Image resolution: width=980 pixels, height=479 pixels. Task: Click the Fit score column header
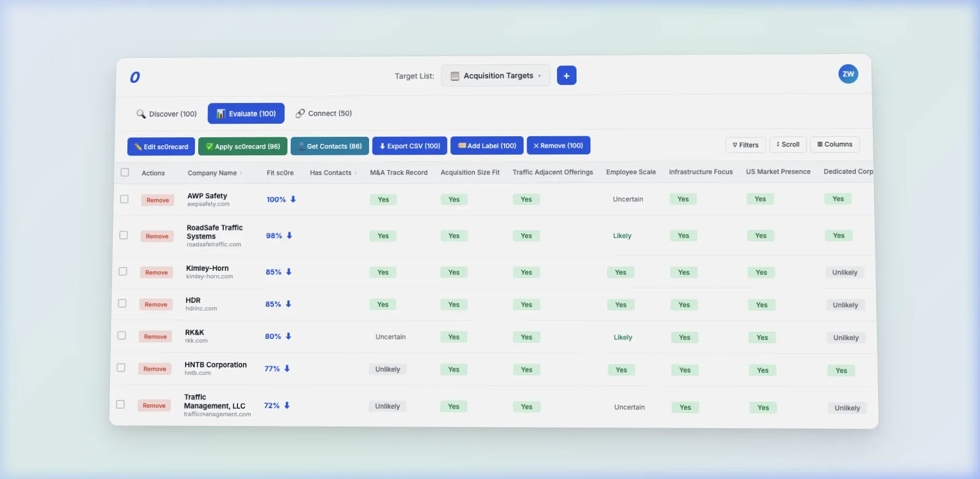280,173
